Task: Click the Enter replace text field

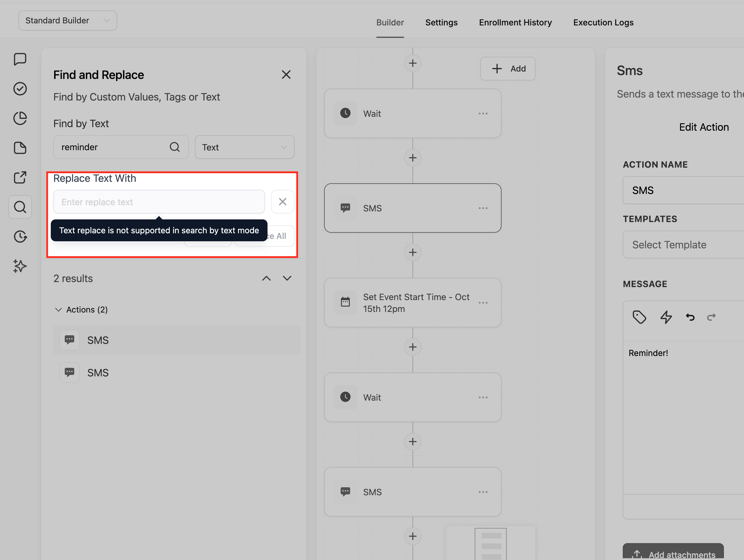Action: (x=159, y=202)
